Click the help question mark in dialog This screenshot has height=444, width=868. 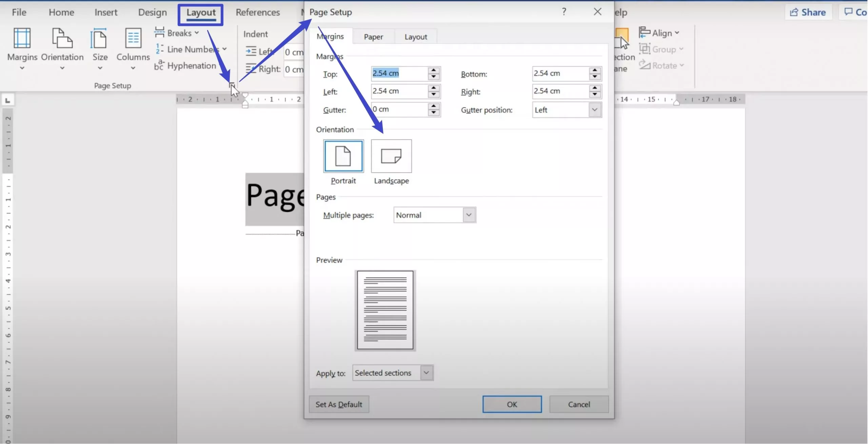(x=564, y=12)
